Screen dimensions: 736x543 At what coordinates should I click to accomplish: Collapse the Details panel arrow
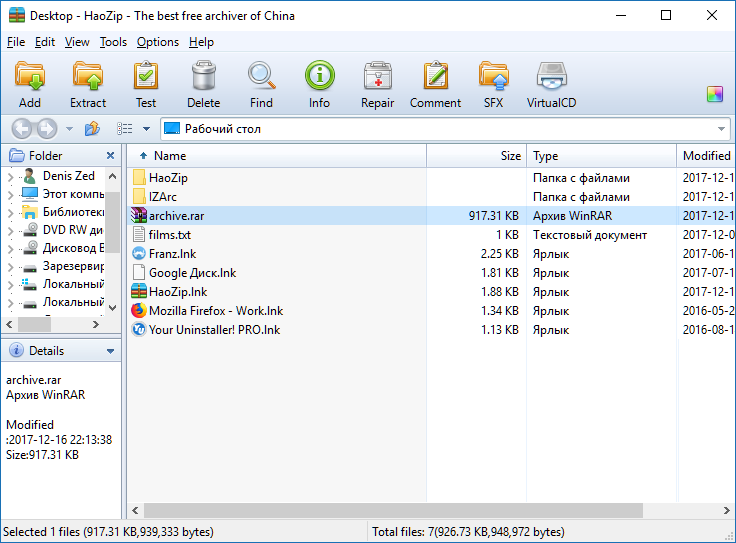coord(110,351)
